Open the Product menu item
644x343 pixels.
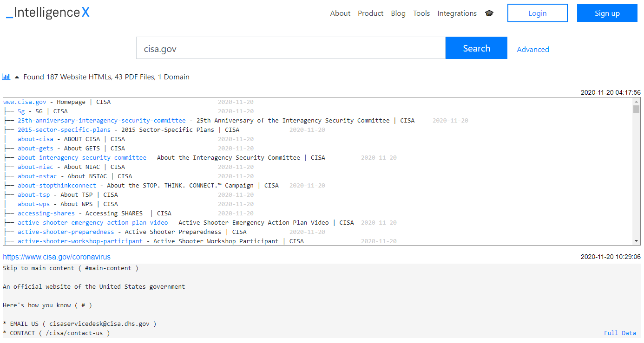pos(370,13)
